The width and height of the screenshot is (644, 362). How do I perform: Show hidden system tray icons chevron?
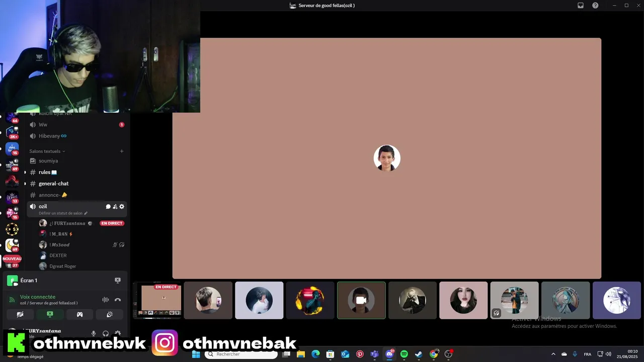[x=553, y=354]
